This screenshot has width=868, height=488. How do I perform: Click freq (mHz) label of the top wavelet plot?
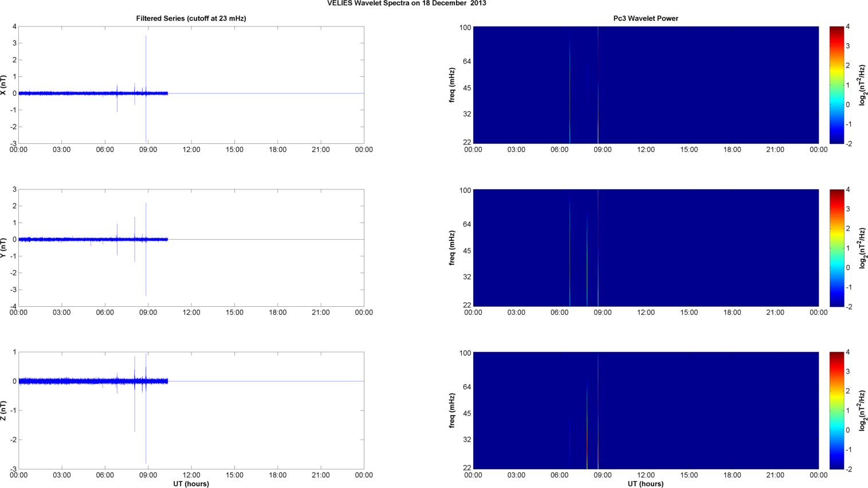coord(452,85)
